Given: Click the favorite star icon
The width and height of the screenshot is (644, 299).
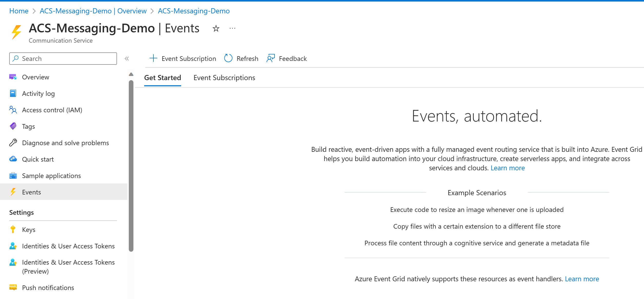Looking at the screenshot, I should 216,29.
